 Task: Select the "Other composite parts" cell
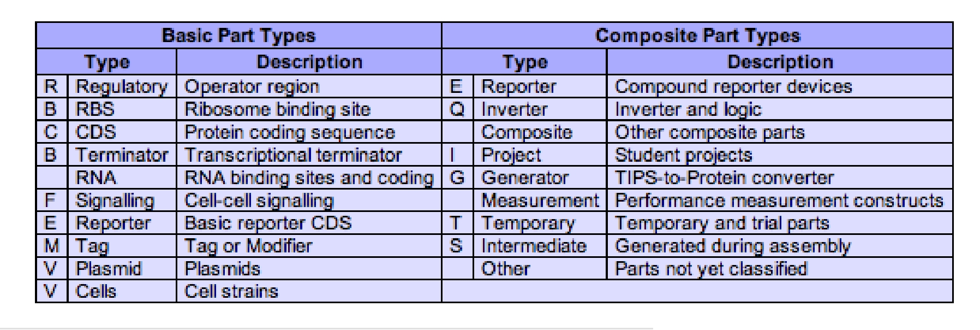pyautogui.click(x=709, y=132)
